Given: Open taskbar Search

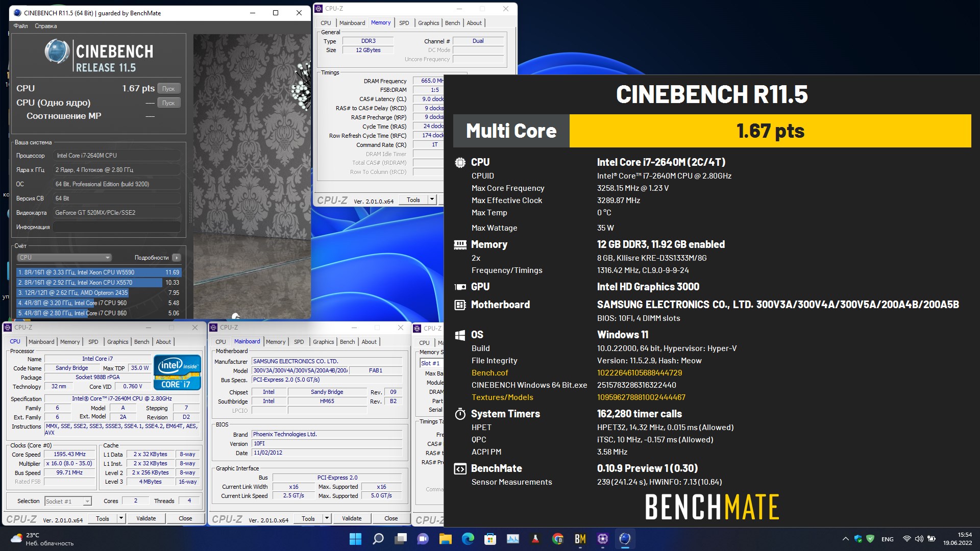Looking at the screenshot, I should click(378, 539).
